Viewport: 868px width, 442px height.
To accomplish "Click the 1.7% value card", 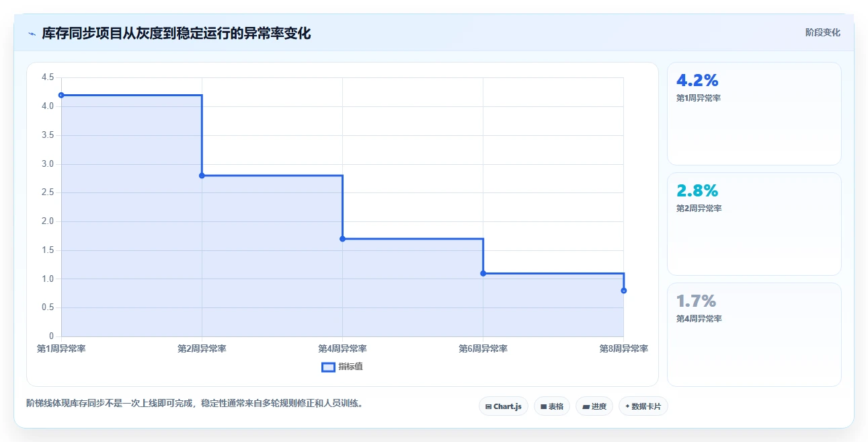I will click(754, 334).
